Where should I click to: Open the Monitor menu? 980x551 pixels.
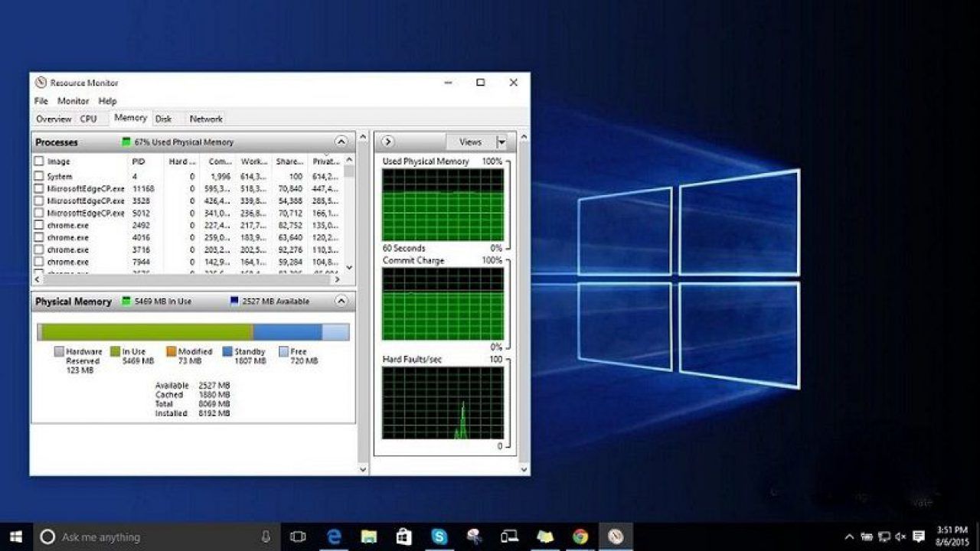tap(74, 100)
